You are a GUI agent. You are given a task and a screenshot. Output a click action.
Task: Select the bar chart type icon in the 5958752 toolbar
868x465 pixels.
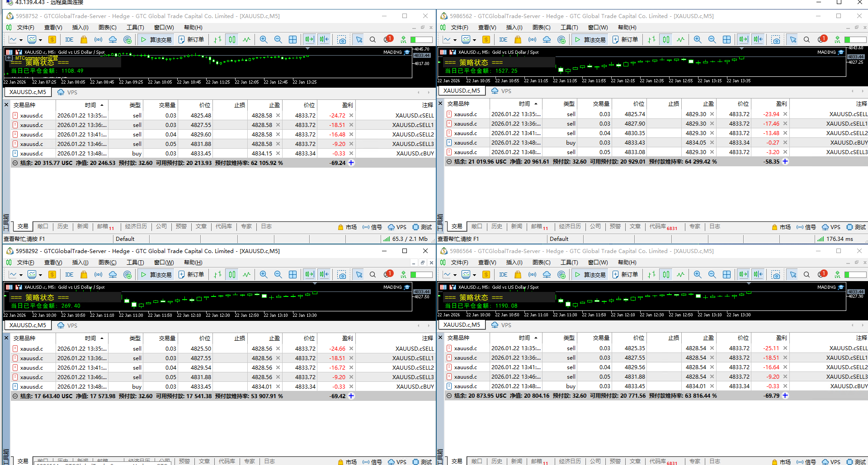pos(217,40)
